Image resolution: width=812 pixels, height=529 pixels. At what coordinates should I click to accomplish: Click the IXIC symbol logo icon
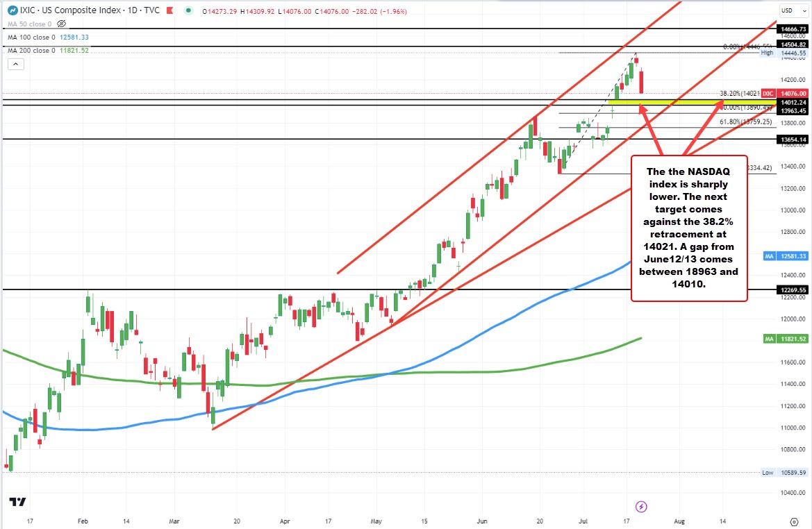point(13,10)
